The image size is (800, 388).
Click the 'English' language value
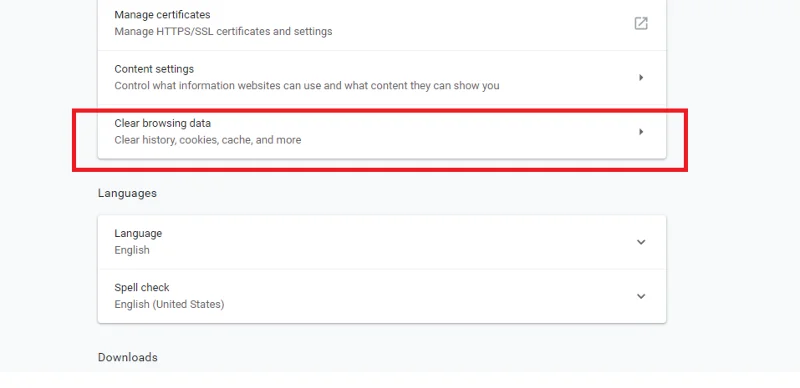click(132, 250)
